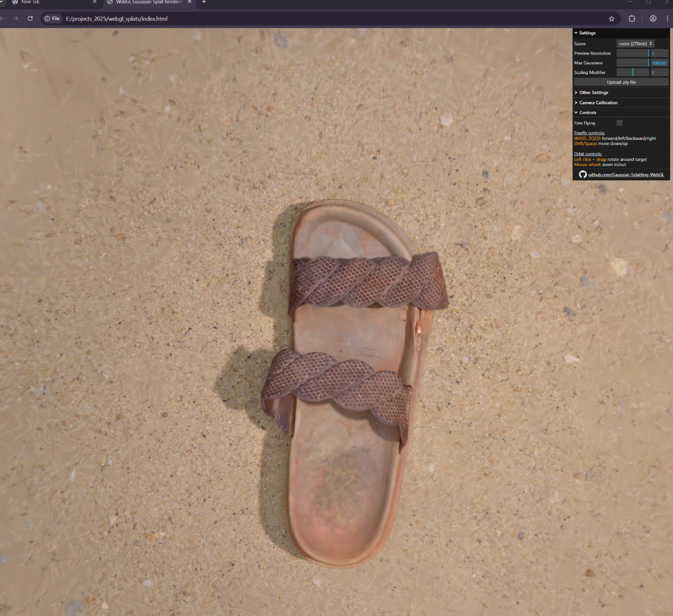Screen dimensions: 673x616
Task: Reload the splat renderer page
Action: click(x=30, y=19)
